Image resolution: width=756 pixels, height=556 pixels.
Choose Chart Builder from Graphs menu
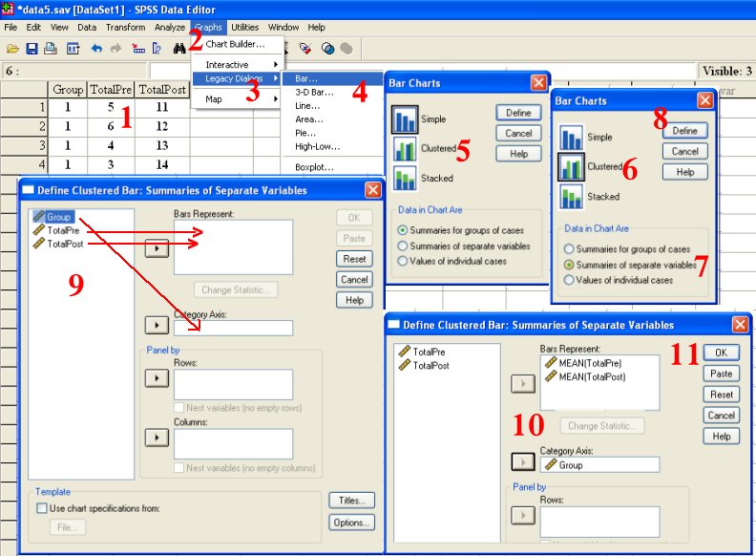pos(235,44)
